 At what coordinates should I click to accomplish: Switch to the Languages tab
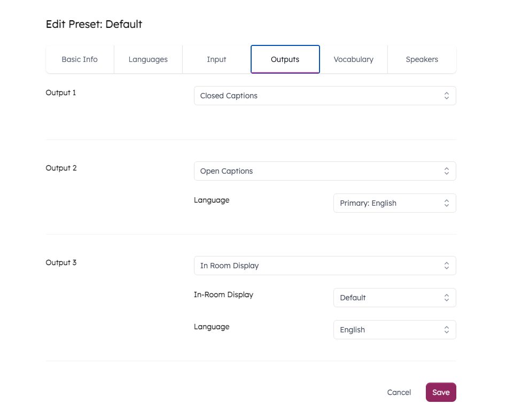148,59
